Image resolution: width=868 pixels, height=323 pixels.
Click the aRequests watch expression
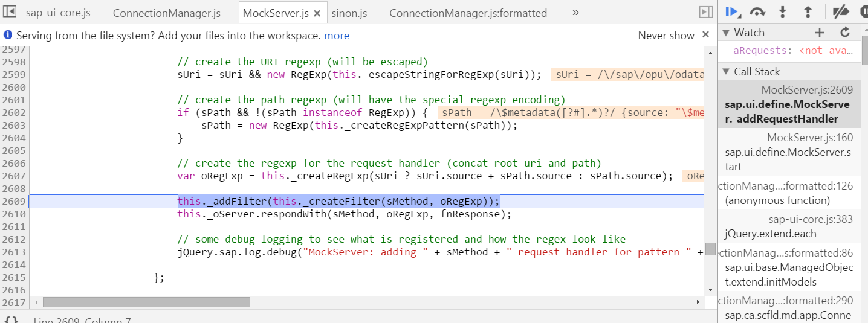(793, 51)
